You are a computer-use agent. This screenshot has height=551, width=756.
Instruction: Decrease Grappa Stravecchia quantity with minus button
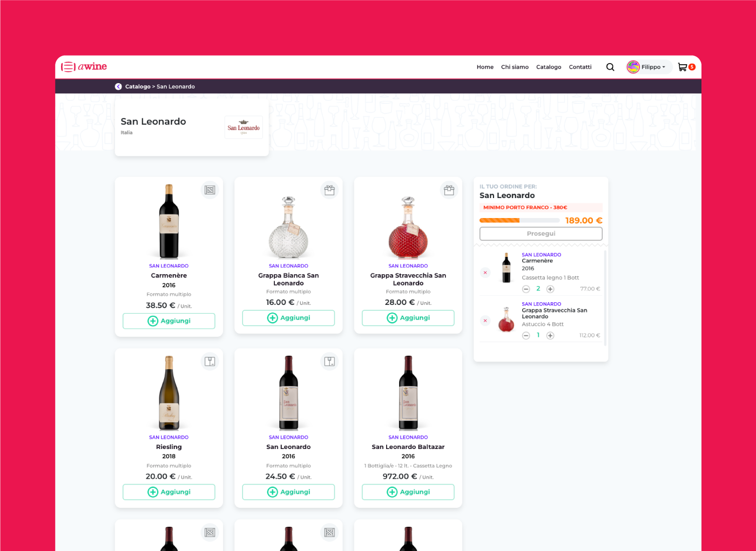(x=526, y=336)
